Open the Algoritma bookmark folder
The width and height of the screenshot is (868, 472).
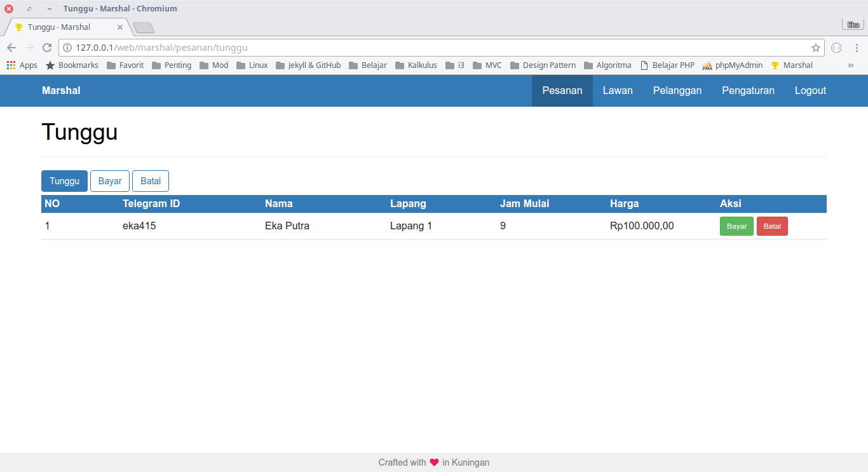608,65
